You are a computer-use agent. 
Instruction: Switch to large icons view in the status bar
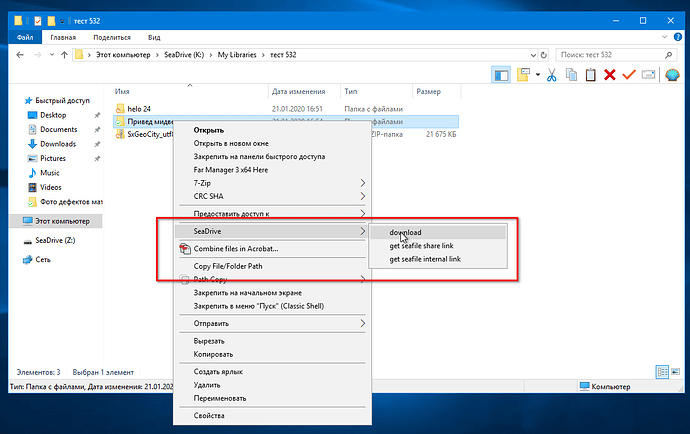(675, 372)
